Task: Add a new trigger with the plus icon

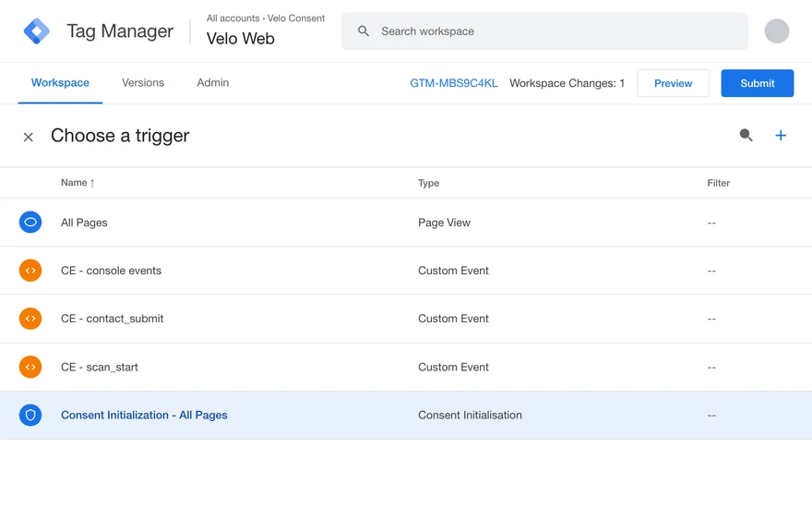Action: pos(781,135)
